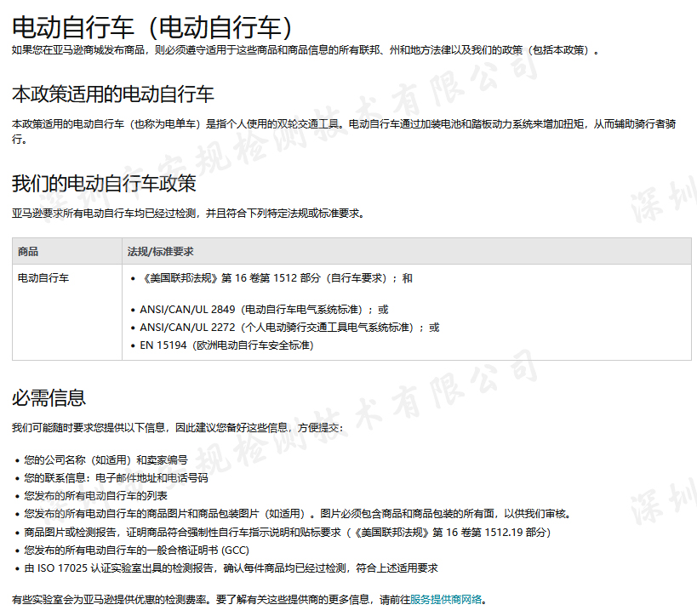Click the 法规/标准要求 table column header
Image resolution: width=697 pixels, height=616 pixels.
pos(160,252)
